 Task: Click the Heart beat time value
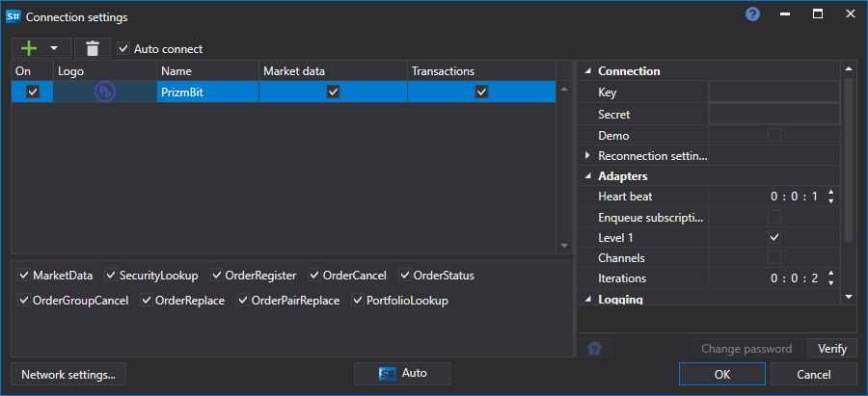pos(794,197)
